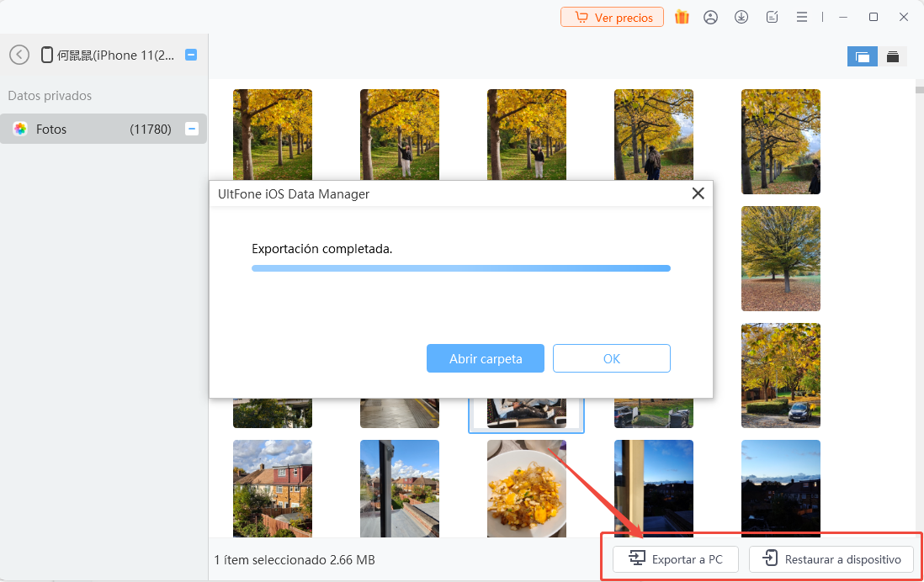Open the gift box promotions icon
This screenshot has width=924, height=582.
click(682, 17)
